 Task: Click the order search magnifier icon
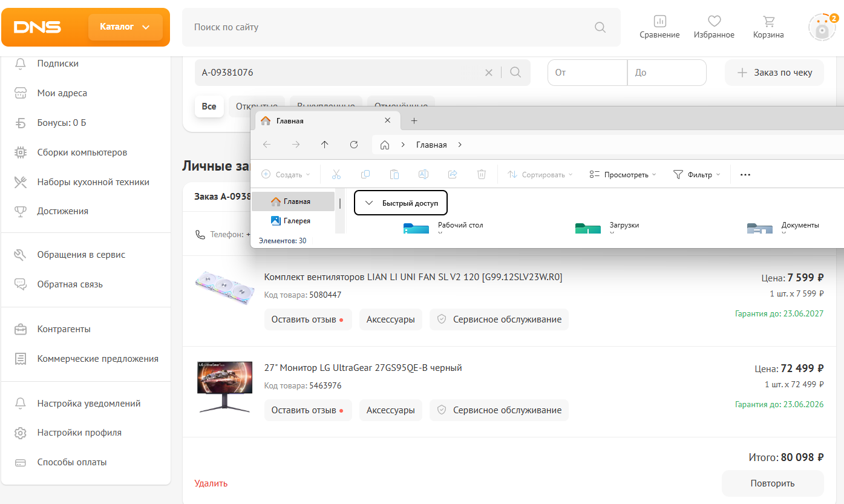tap(515, 73)
